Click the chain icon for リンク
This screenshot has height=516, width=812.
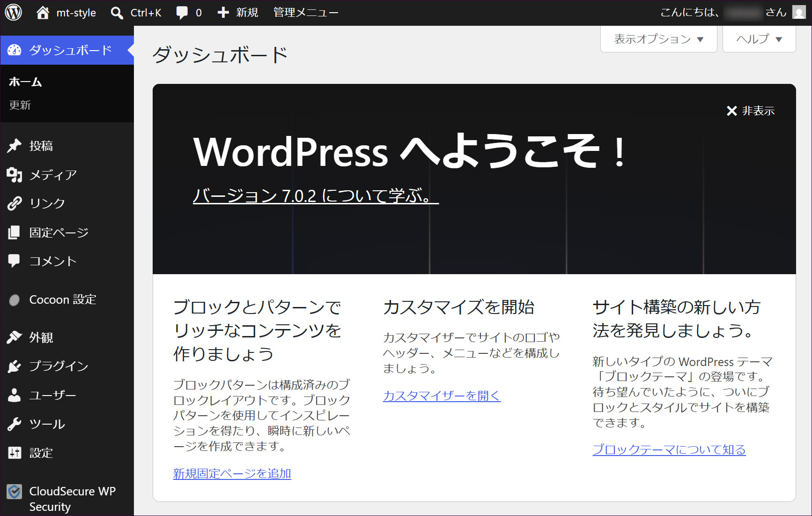coord(15,203)
